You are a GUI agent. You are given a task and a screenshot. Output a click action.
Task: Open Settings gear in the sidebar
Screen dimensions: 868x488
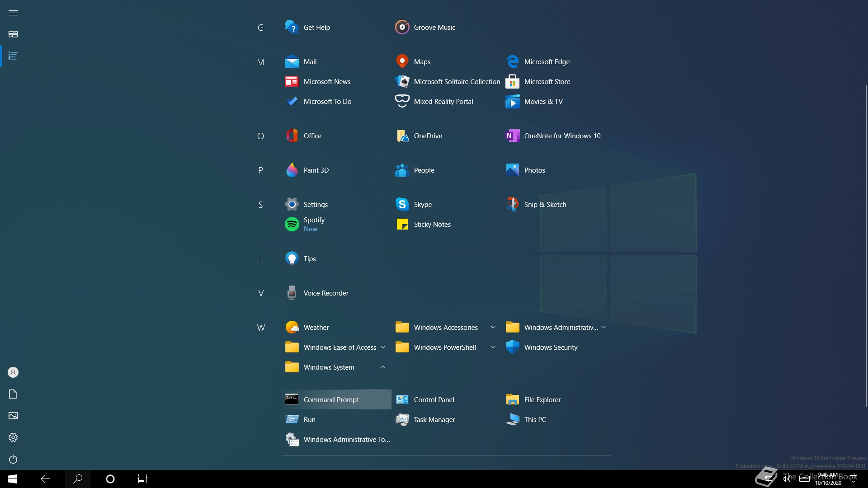(13, 437)
